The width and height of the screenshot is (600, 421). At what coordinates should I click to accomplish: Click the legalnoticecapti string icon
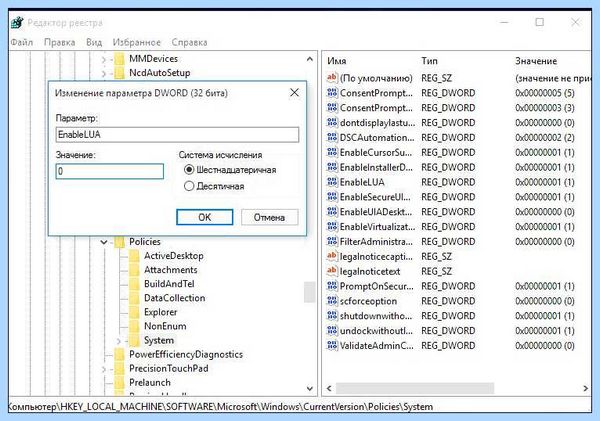click(x=332, y=256)
